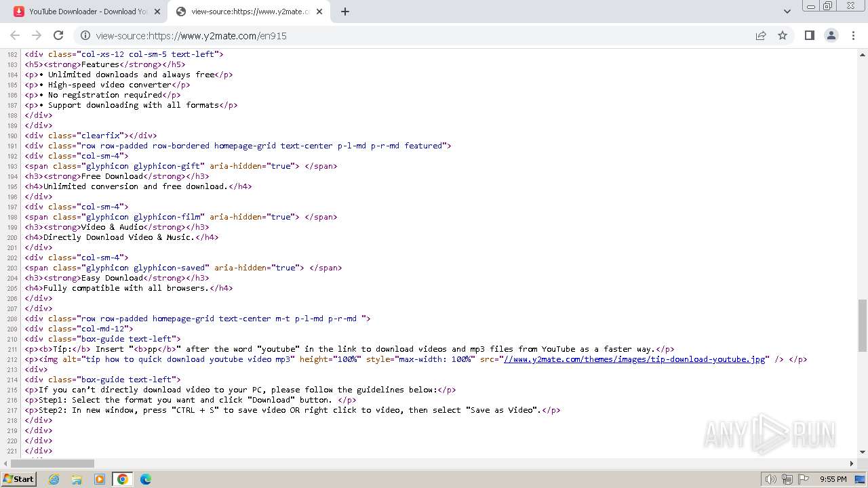868x488 pixels.
Task: Click the "Step2: In new window" line
Action: click(x=293, y=410)
